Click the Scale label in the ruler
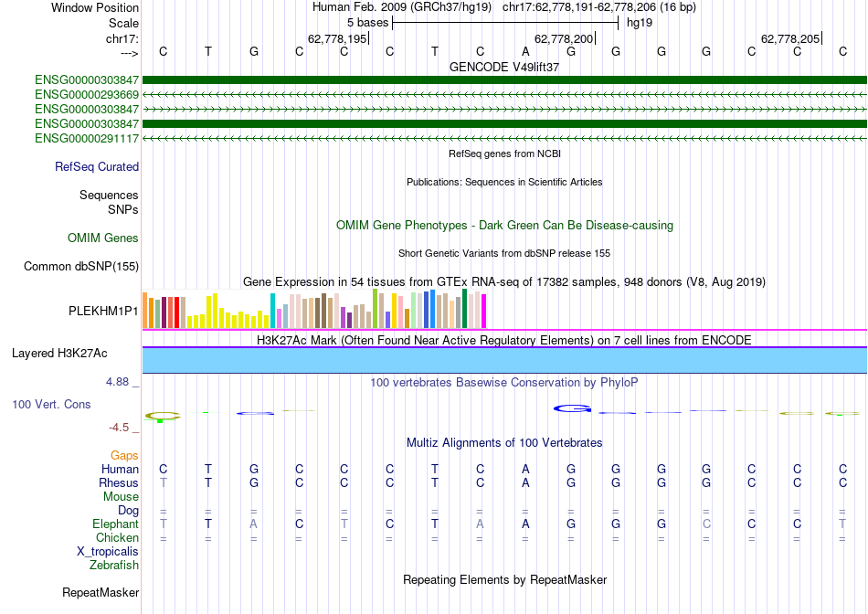 tap(123, 23)
